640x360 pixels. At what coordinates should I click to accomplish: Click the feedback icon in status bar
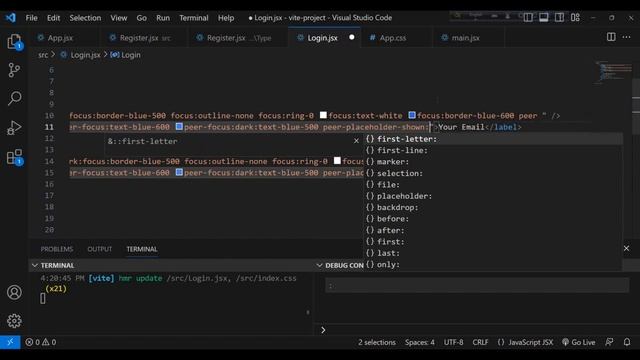click(609, 342)
